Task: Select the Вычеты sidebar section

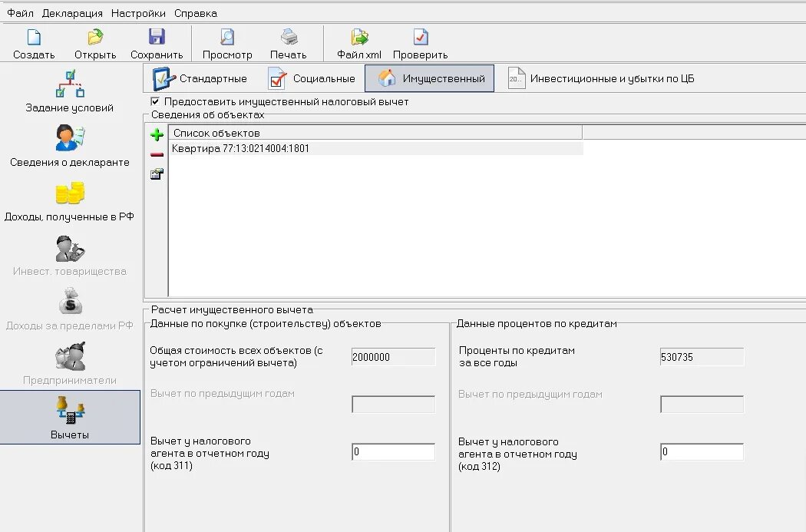Action: [70, 417]
